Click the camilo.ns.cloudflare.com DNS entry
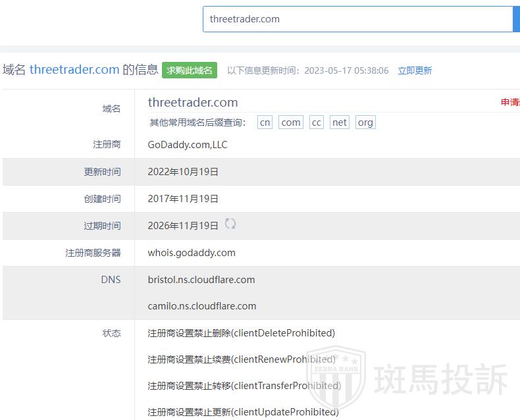The image size is (520, 420). (202, 306)
